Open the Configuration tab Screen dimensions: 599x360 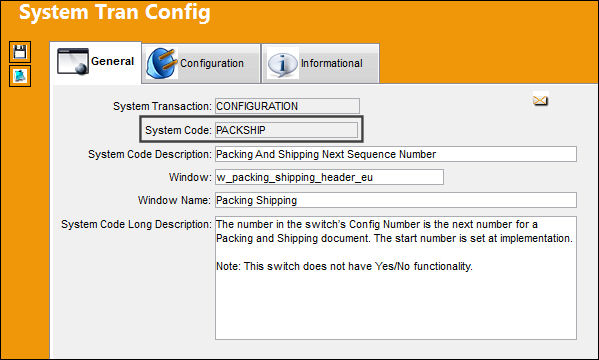click(x=201, y=63)
